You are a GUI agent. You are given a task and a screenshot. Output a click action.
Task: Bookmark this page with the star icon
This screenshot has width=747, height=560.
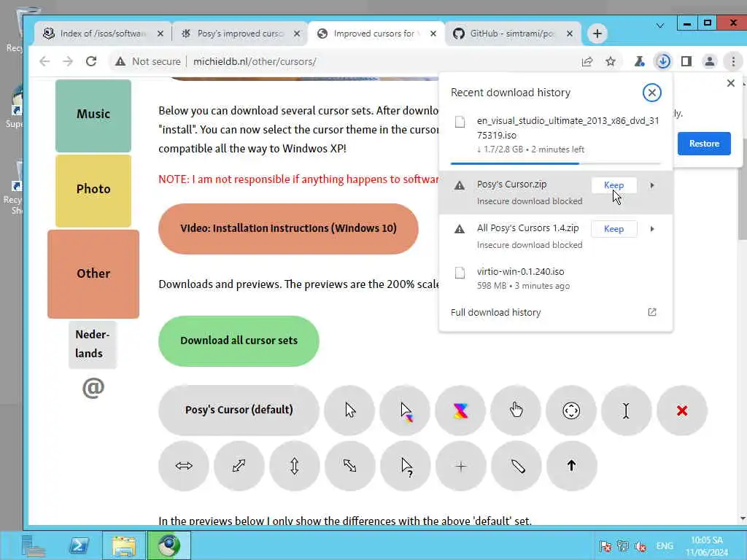click(611, 61)
